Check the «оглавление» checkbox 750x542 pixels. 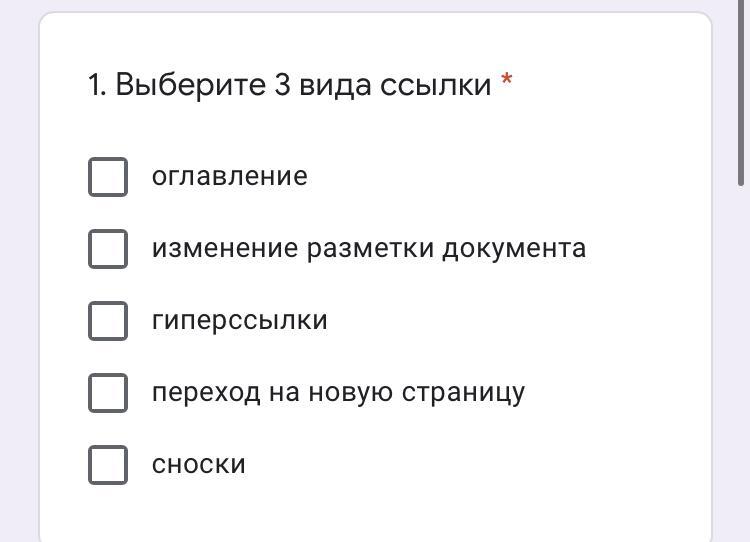click(x=108, y=177)
